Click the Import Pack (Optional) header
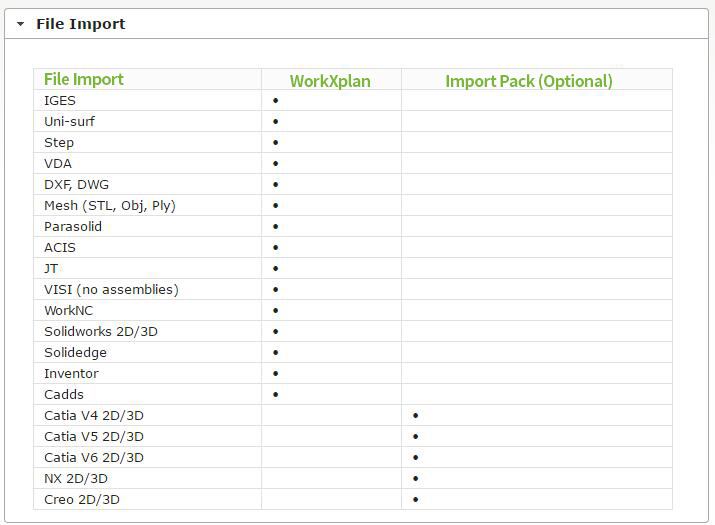 (529, 81)
